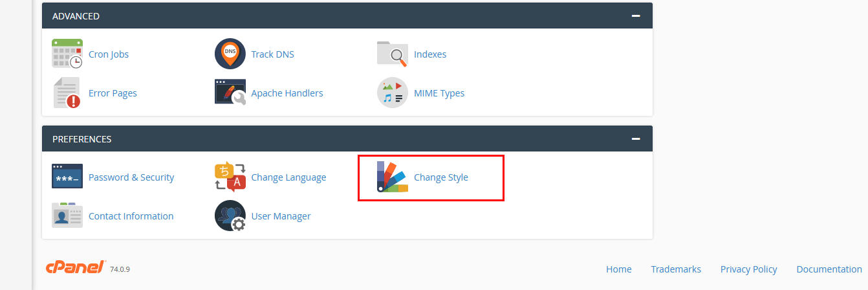The width and height of the screenshot is (868, 290).
Task: Collapse the Preferences section
Action: (636, 139)
